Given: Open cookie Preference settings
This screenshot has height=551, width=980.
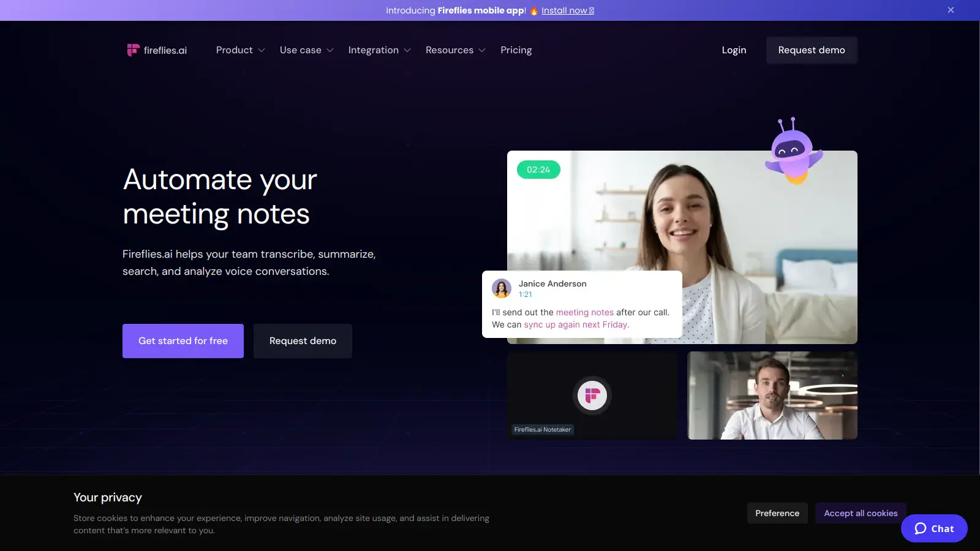Looking at the screenshot, I should (777, 513).
